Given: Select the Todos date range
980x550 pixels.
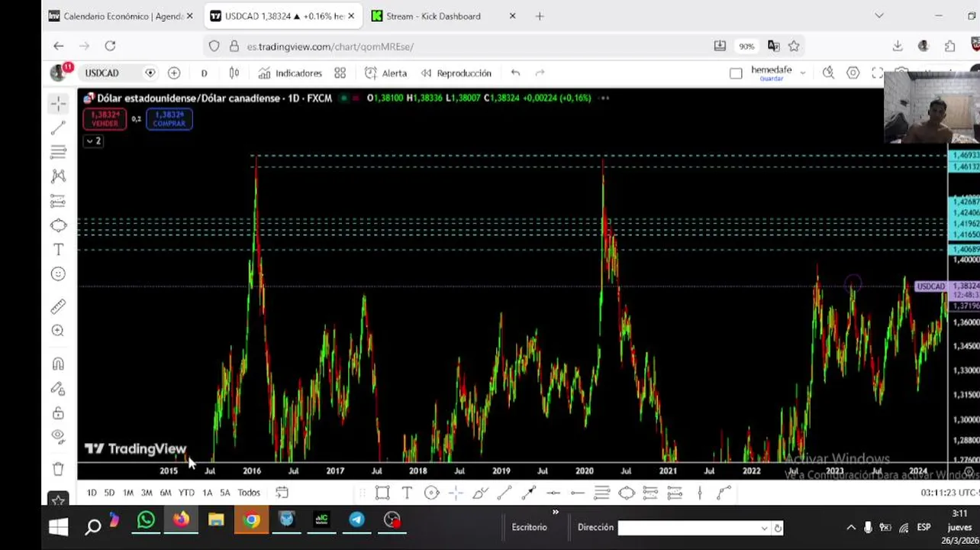Looking at the screenshot, I should pos(249,493).
